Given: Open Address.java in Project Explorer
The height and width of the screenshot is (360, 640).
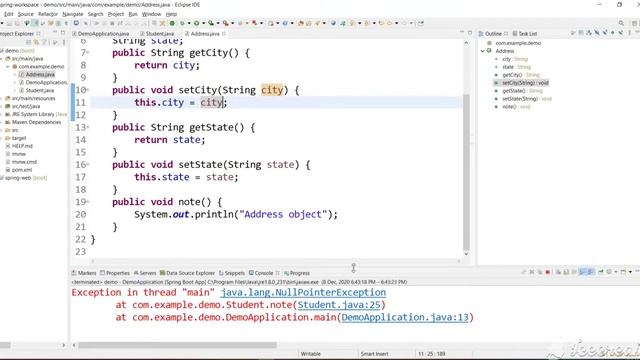Looking at the screenshot, I should click(40, 75).
